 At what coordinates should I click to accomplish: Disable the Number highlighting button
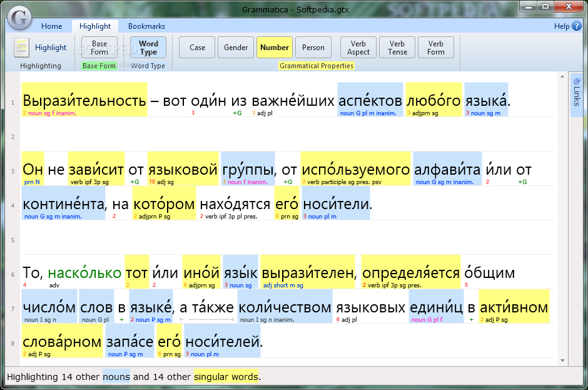click(275, 48)
